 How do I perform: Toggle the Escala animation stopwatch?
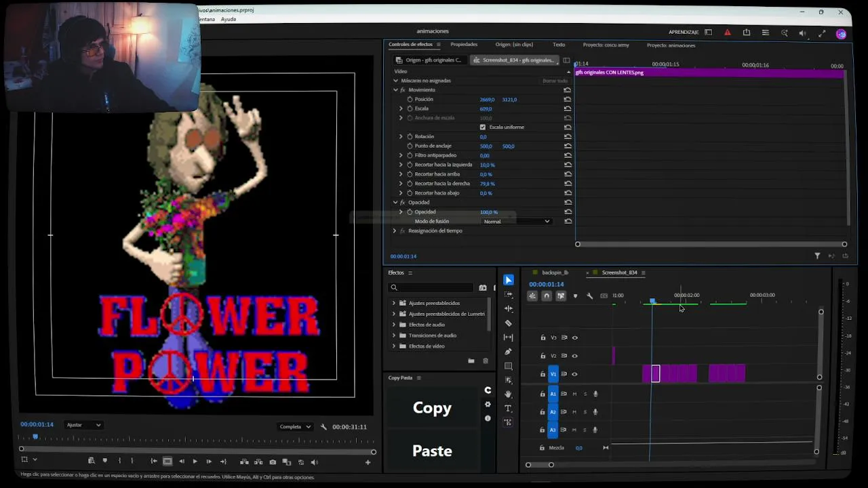410,108
